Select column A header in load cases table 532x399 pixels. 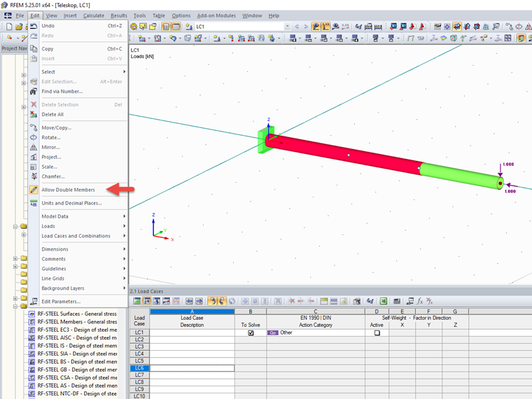(x=192, y=311)
